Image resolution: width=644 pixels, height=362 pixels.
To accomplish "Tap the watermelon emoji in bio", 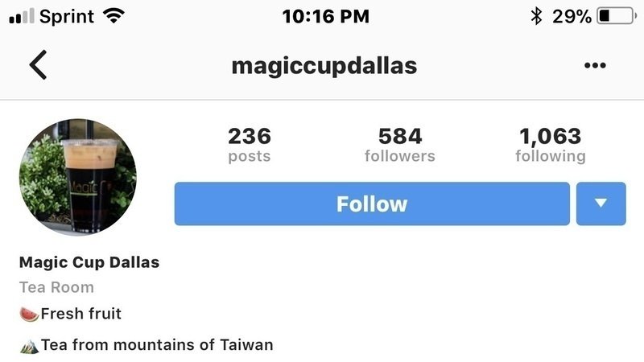I will [x=29, y=314].
